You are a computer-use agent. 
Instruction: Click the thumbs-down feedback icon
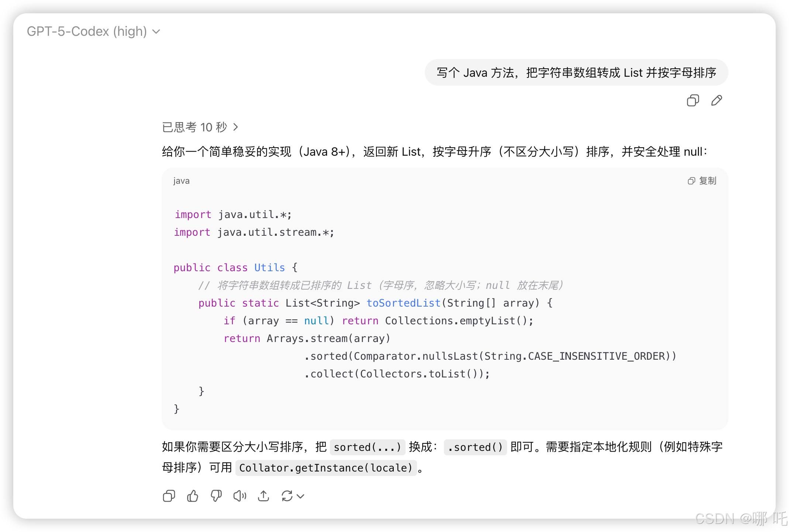point(216,496)
